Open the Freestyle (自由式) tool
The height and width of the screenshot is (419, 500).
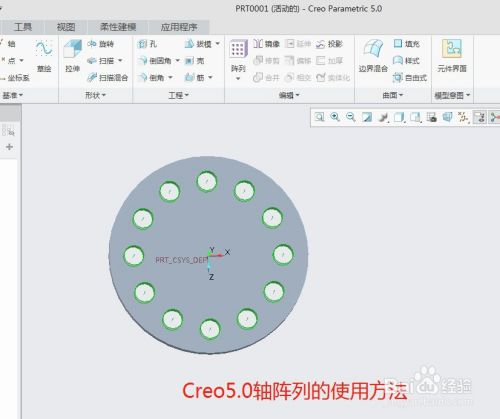click(410, 78)
